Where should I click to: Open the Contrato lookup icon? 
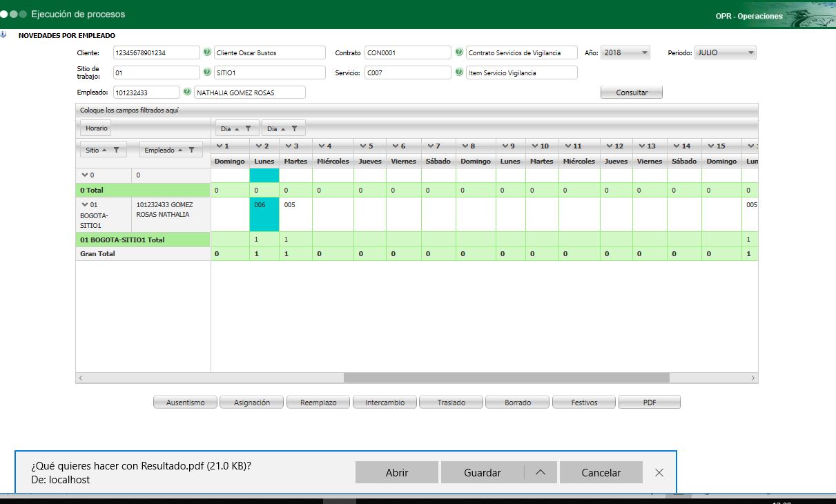[x=459, y=52]
